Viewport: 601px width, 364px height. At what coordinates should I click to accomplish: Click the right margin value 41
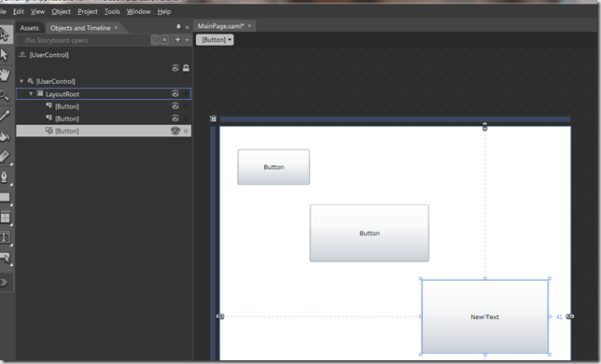[559, 317]
